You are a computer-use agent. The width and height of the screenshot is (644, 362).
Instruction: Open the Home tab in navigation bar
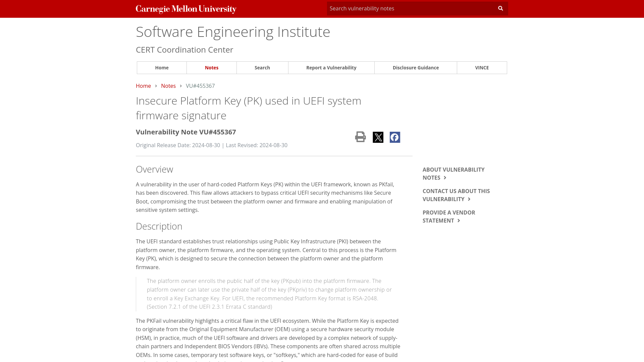click(162, 68)
